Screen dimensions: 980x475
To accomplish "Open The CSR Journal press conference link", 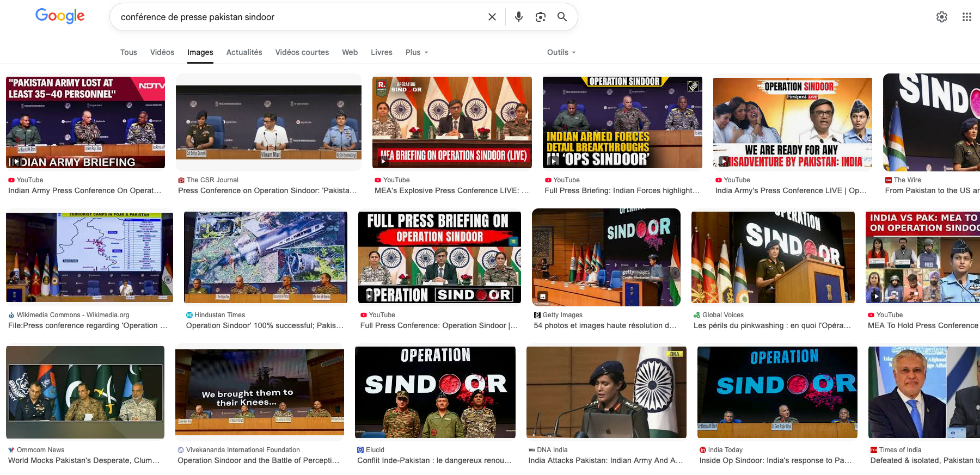I will pyautogui.click(x=267, y=190).
